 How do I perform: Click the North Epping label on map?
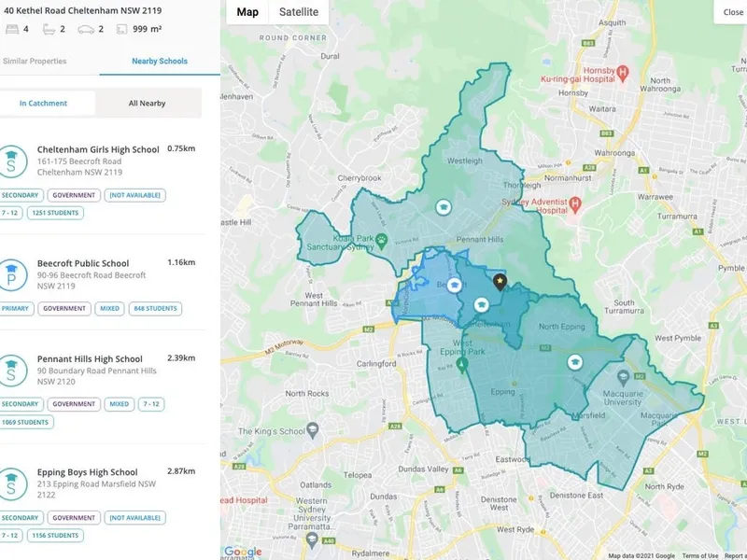coord(562,326)
